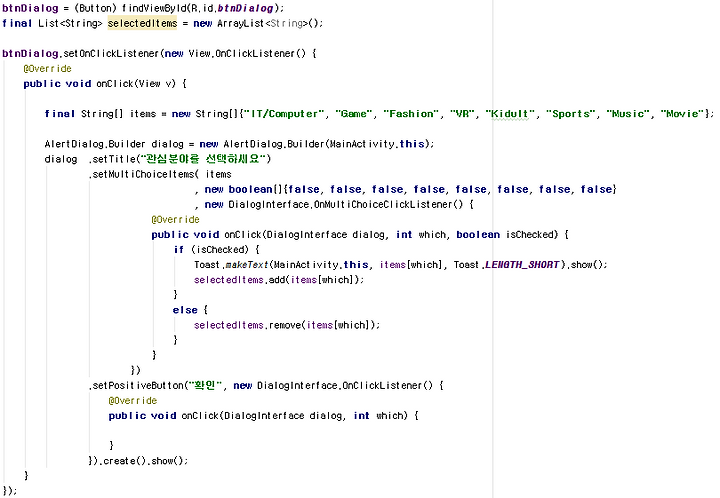The width and height of the screenshot is (720, 498).
Task: Click setMultiChoiceItems method name
Action: (x=144, y=174)
